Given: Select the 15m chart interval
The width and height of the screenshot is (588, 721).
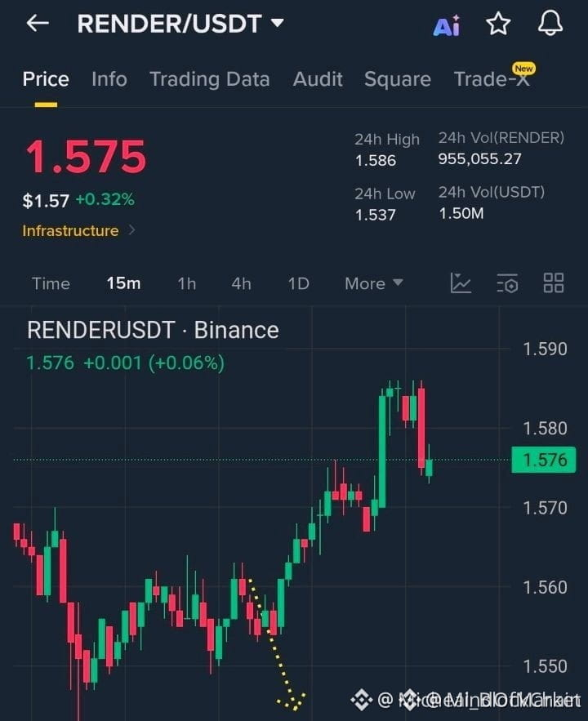Looking at the screenshot, I should pos(123,283).
